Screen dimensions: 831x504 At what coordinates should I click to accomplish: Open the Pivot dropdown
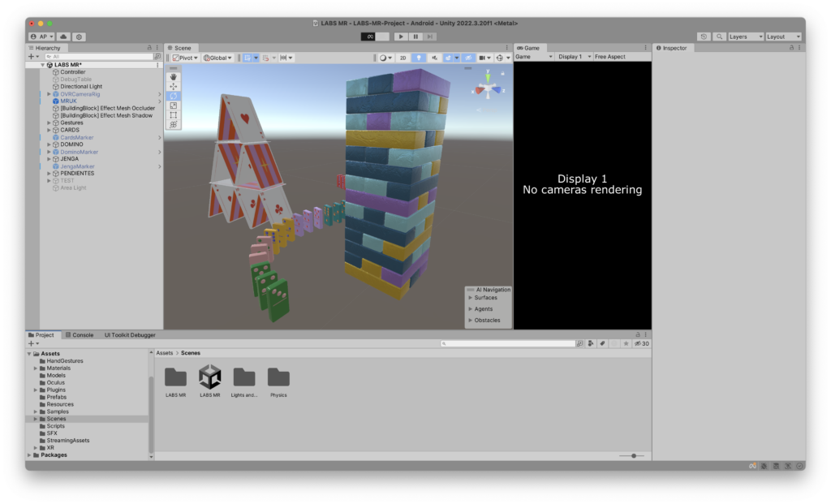tap(185, 58)
